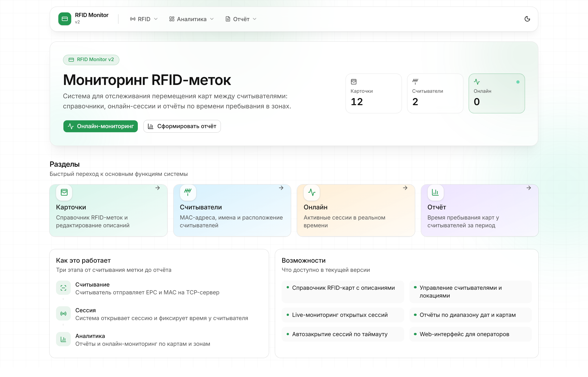This screenshot has width=588, height=377.
Task: Open the Карточки section card icon
Action: click(64, 192)
